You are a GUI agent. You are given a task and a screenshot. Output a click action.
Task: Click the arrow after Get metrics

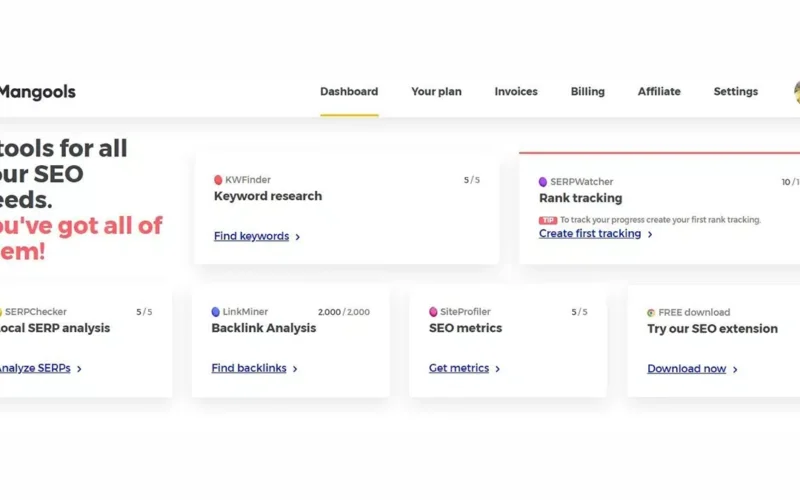497,369
